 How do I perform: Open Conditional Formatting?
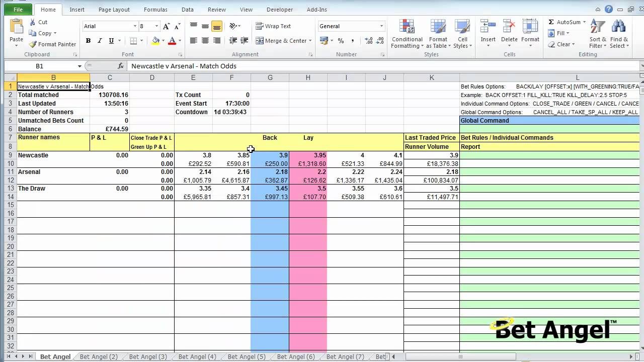(407, 34)
